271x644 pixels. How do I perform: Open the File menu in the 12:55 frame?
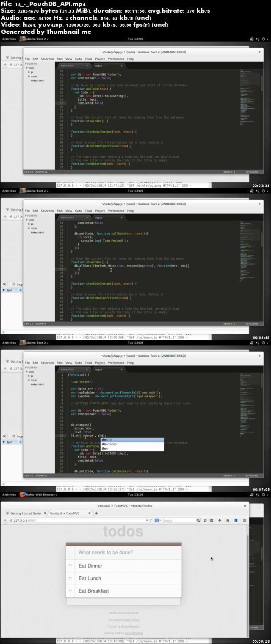pos(27,59)
